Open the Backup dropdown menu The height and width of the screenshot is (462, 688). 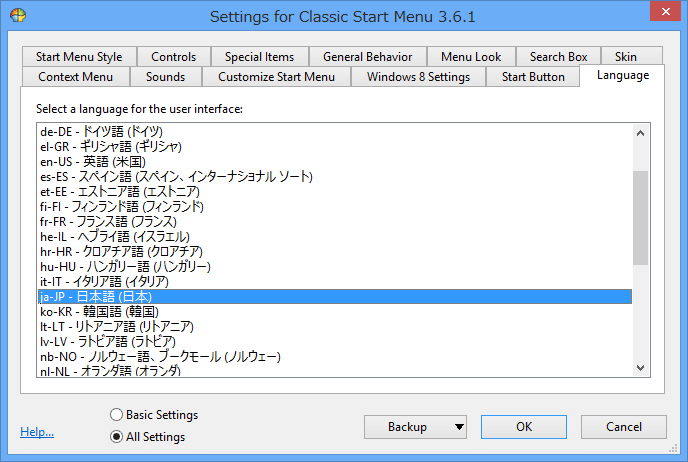(415, 427)
